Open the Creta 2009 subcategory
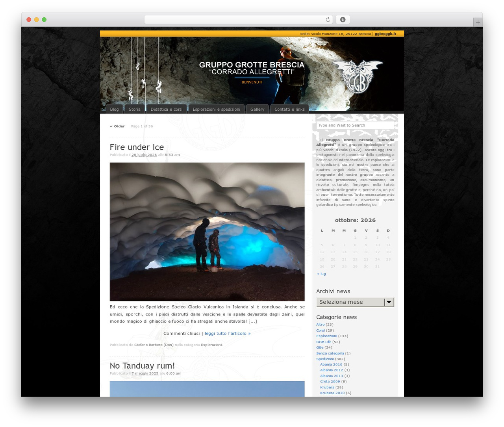The height and width of the screenshot is (427, 504). coord(330,381)
